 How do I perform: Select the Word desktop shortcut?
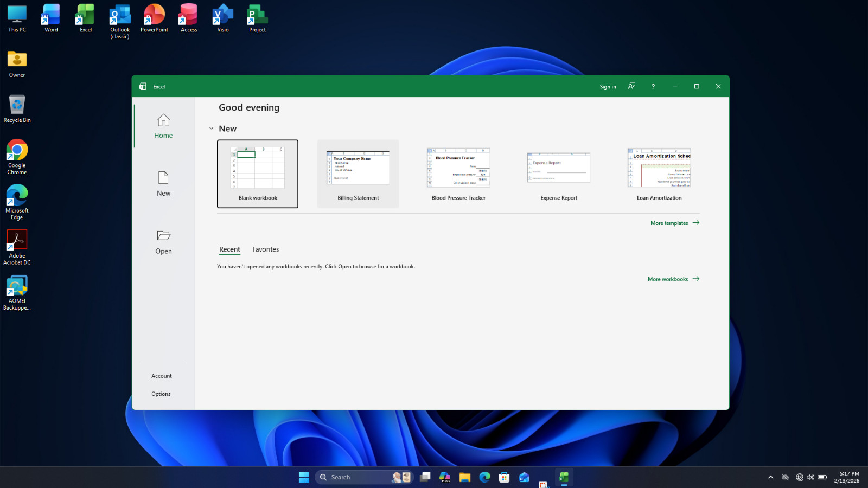[x=51, y=19]
